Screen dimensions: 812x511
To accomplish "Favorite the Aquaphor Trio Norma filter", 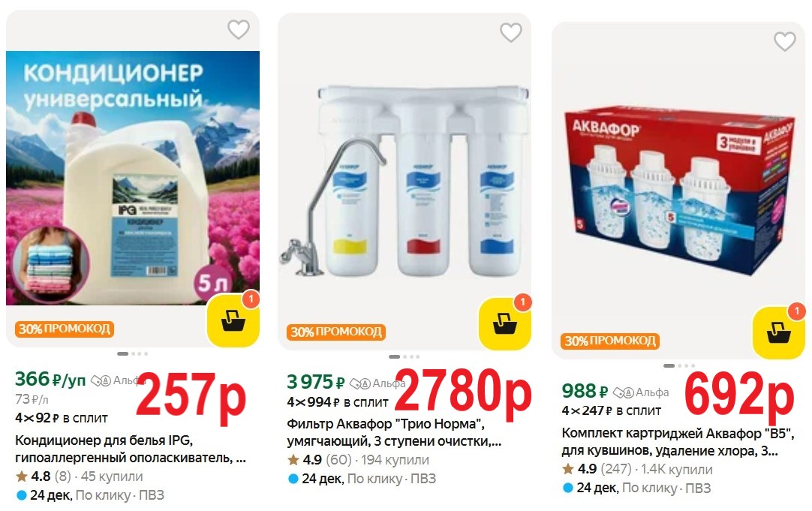I will pos(510,32).
